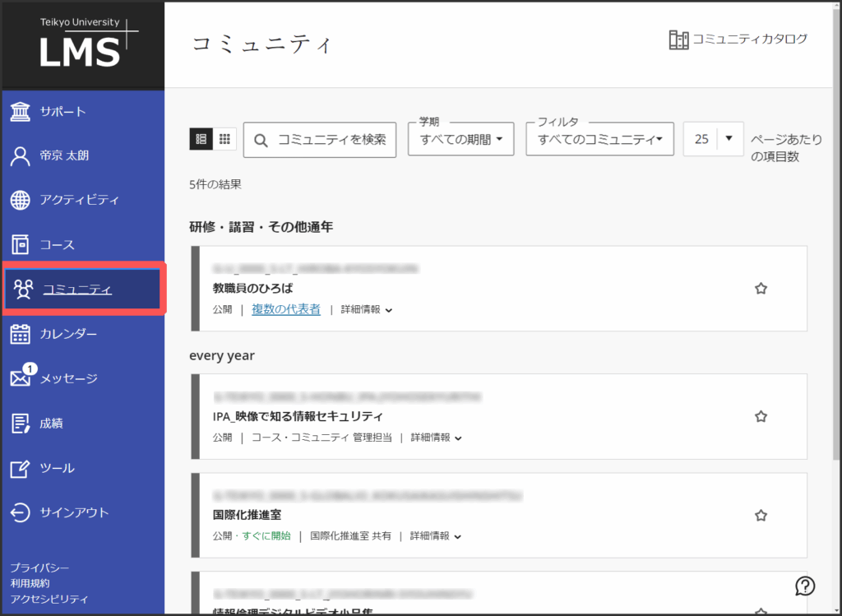Star the 国際化推進室 community
Image resolution: width=842 pixels, height=616 pixels.
click(761, 516)
